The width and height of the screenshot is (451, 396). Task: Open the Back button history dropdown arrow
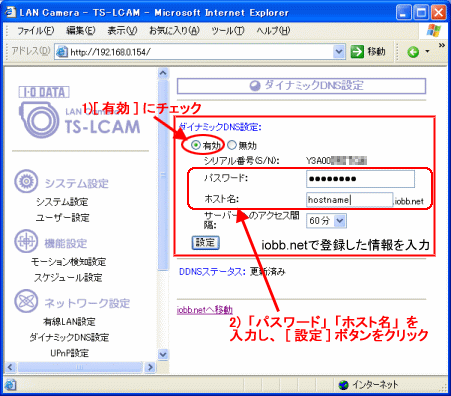pyautogui.click(x=428, y=52)
